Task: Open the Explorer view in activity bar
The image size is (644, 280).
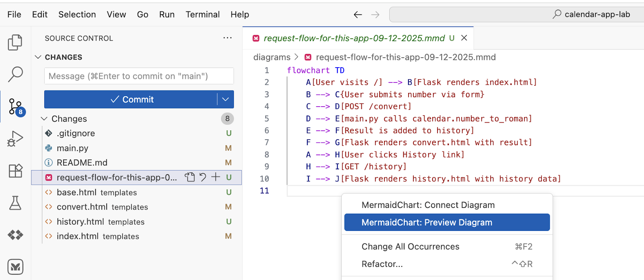Action: pyautogui.click(x=15, y=43)
